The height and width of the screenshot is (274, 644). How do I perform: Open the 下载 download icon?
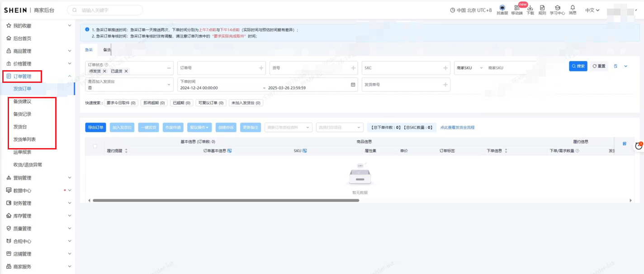pyautogui.click(x=530, y=8)
